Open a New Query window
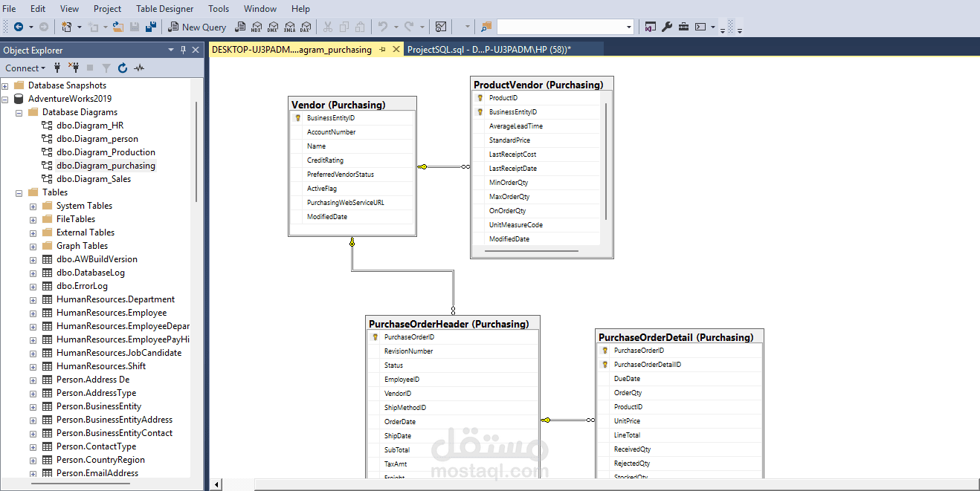The image size is (980, 491). point(197,26)
